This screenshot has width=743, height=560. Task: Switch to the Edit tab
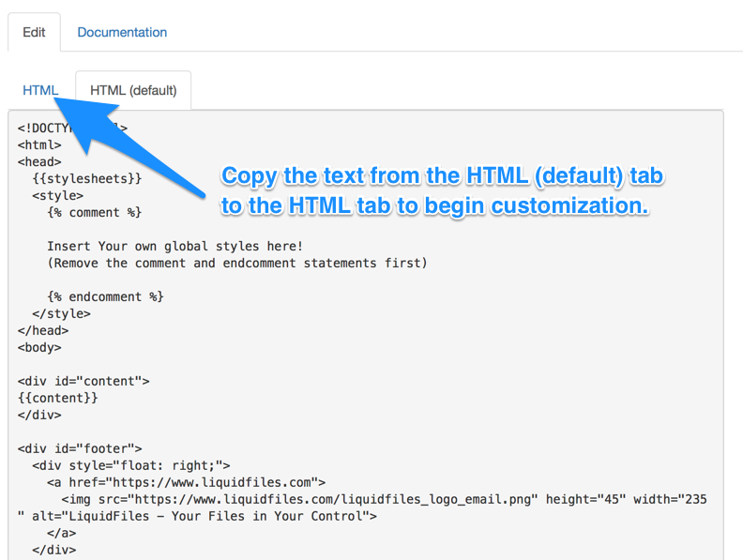click(34, 32)
